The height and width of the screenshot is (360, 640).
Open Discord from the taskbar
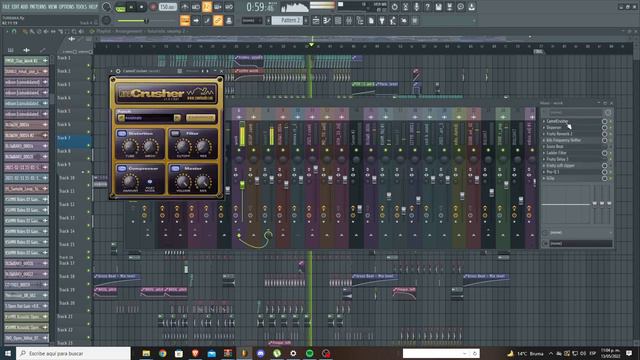[x=260, y=353]
